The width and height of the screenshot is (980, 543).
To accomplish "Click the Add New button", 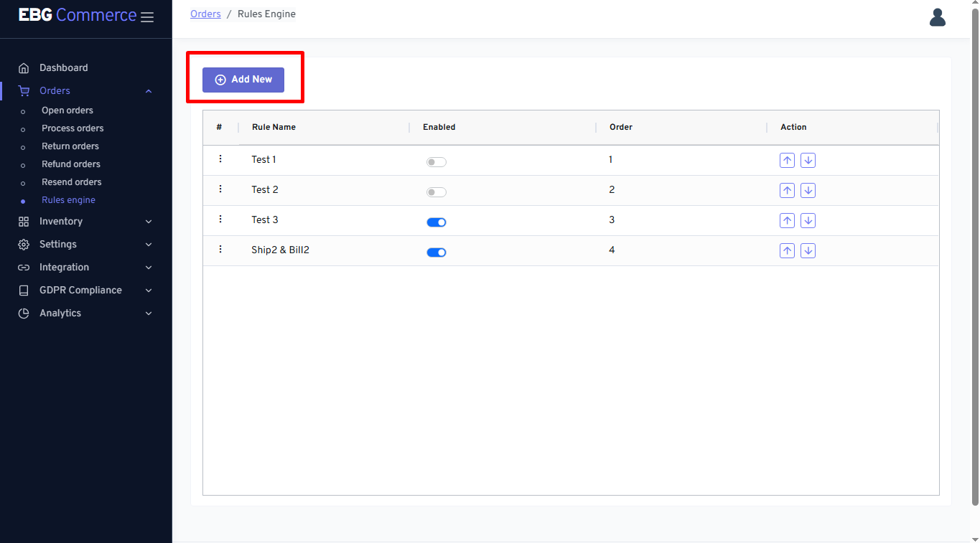I will pos(243,80).
